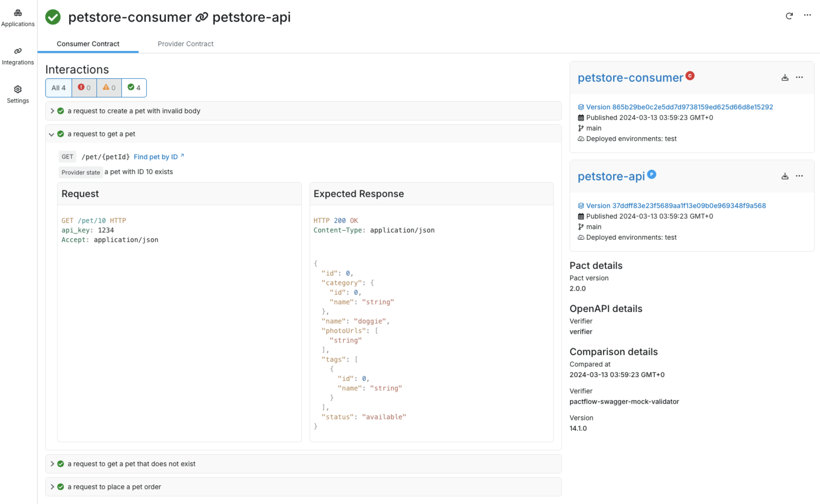Download petstore-api contract via download icon
Screen dimensions: 820x504
tap(785, 176)
